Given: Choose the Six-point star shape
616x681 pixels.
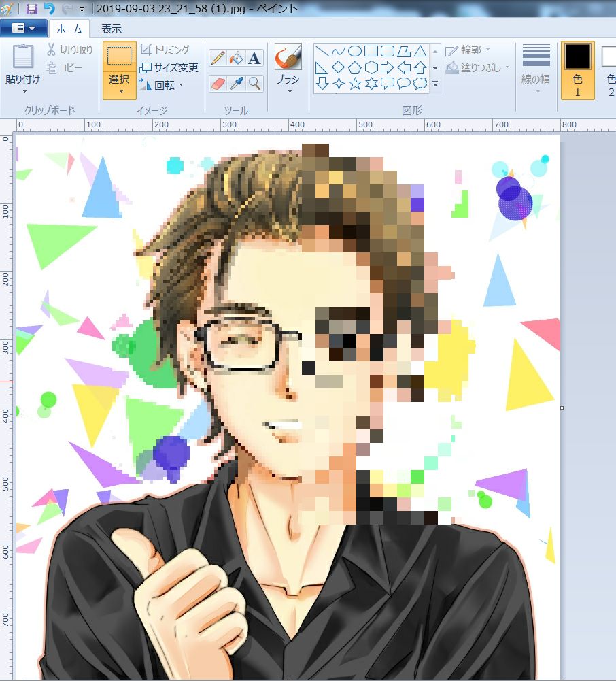Looking at the screenshot, I should pyautogui.click(x=371, y=84).
